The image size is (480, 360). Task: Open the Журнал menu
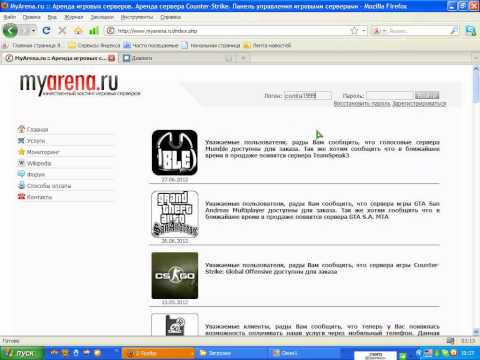pos(74,17)
